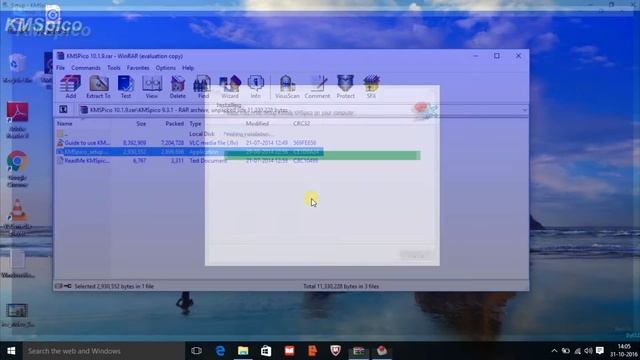
Task: Open the Tools menu
Action: click(x=114, y=68)
